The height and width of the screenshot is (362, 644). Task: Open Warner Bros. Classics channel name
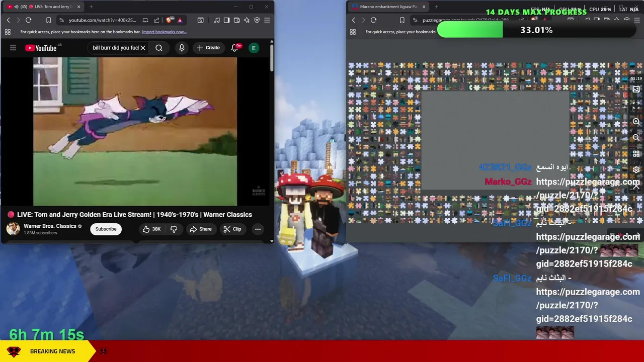(x=50, y=226)
